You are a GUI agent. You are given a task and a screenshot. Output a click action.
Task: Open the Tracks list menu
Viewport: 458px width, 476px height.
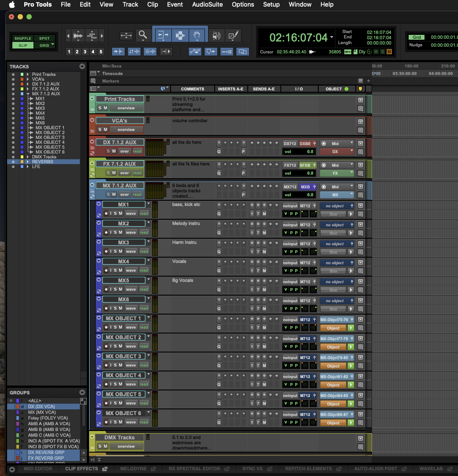click(82, 67)
